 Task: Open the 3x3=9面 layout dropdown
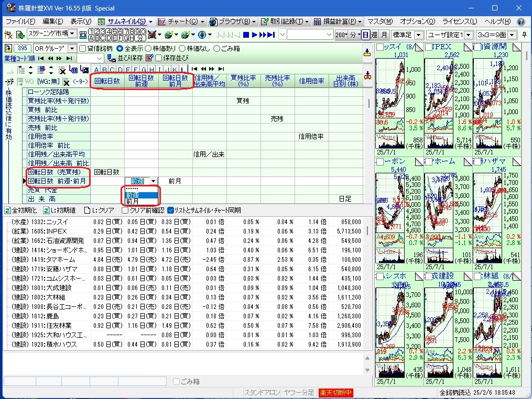pos(512,35)
